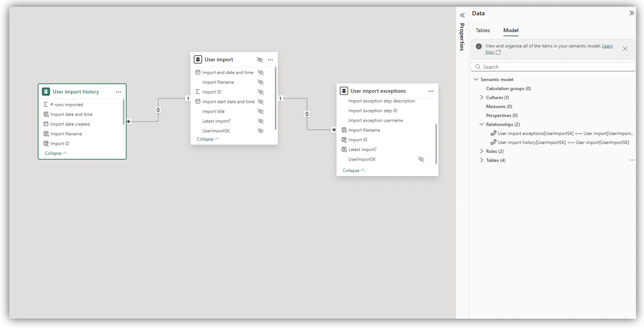Expand the Properties pane with double chevron

462,15
